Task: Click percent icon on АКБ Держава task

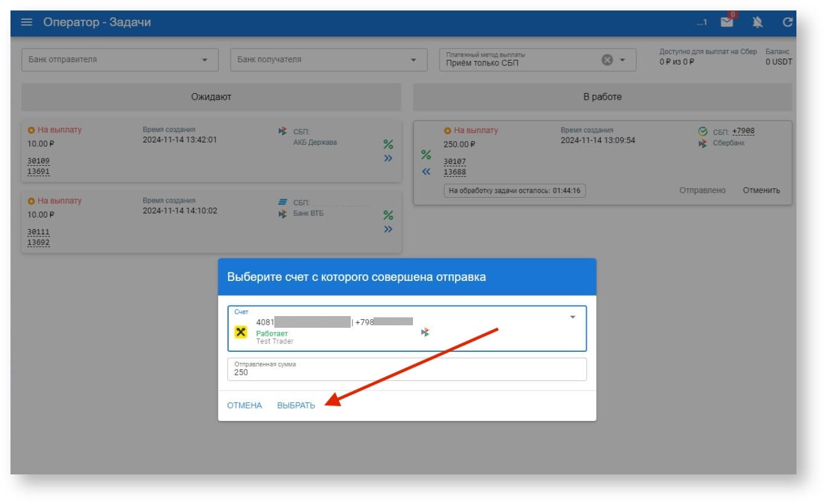Action: [388, 144]
